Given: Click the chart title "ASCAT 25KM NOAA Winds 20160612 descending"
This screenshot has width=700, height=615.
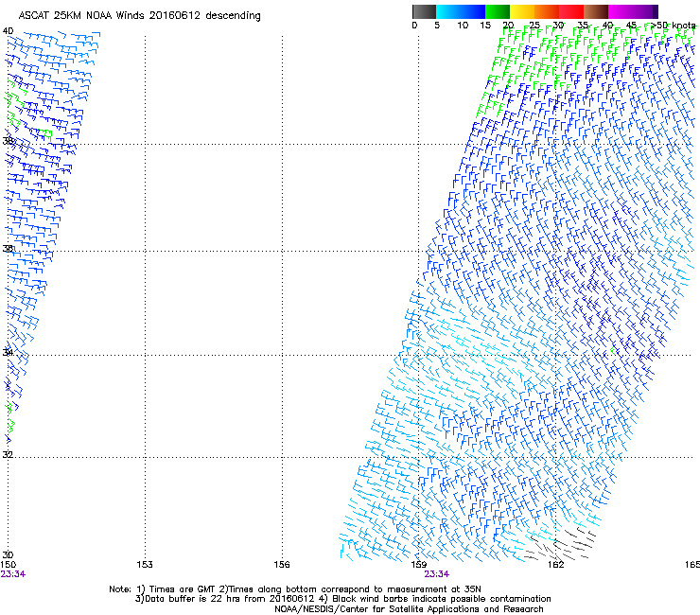Looking at the screenshot, I should (x=139, y=15).
